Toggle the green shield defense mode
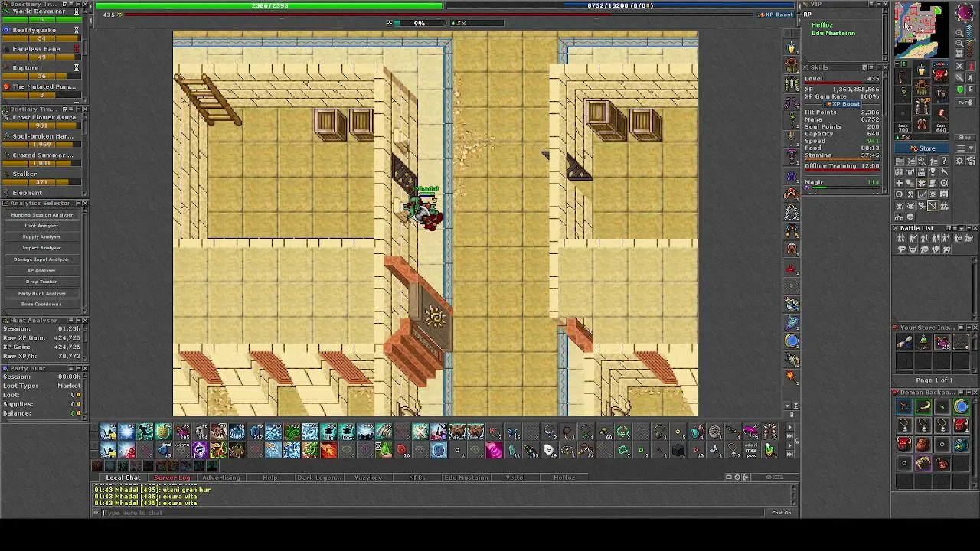Image resolution: width=980 pixels, height=551 pixels. (x=960, y=90)
